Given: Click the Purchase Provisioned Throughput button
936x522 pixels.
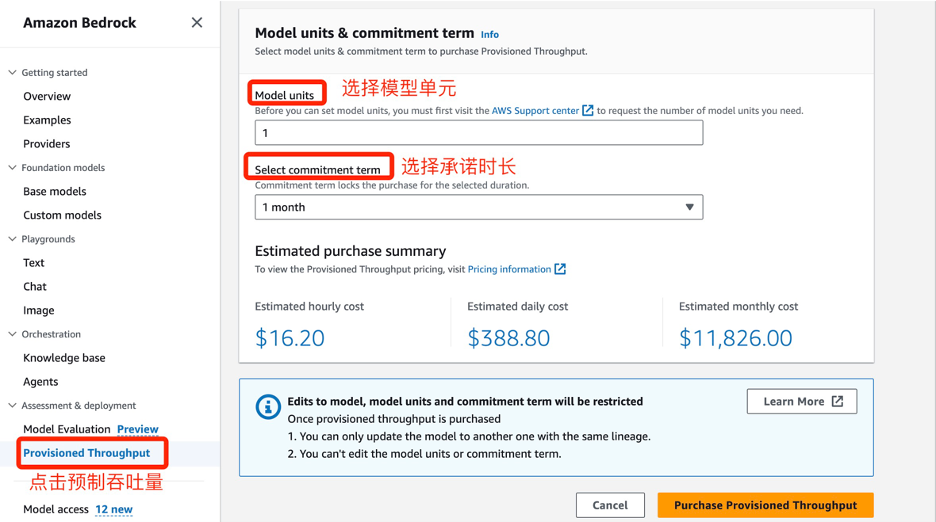Looking at the screenshot, I should 765,505.
